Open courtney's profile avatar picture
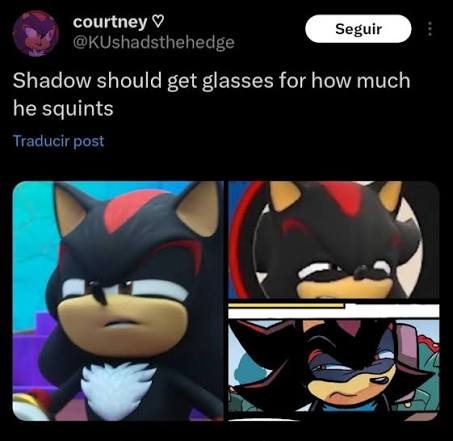This screenshot has height=441, width=453. click(36, 33)
